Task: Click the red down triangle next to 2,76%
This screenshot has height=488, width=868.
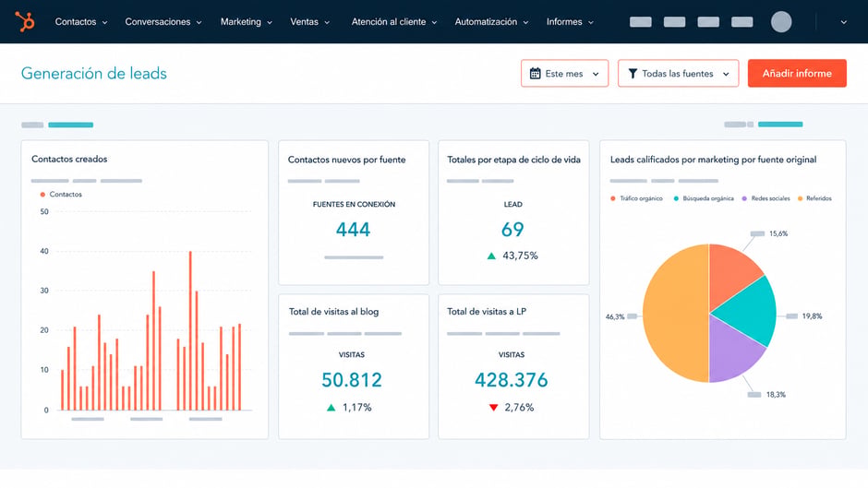Action: 493,408
